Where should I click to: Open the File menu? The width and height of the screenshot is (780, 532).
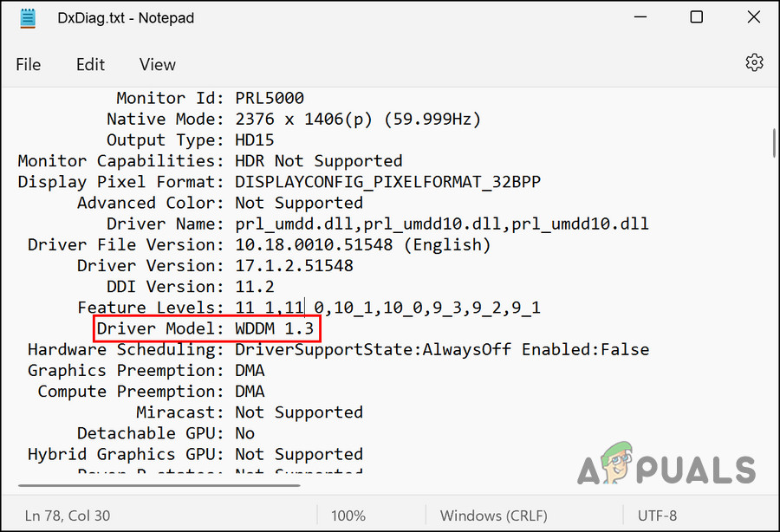click(28, 64)
